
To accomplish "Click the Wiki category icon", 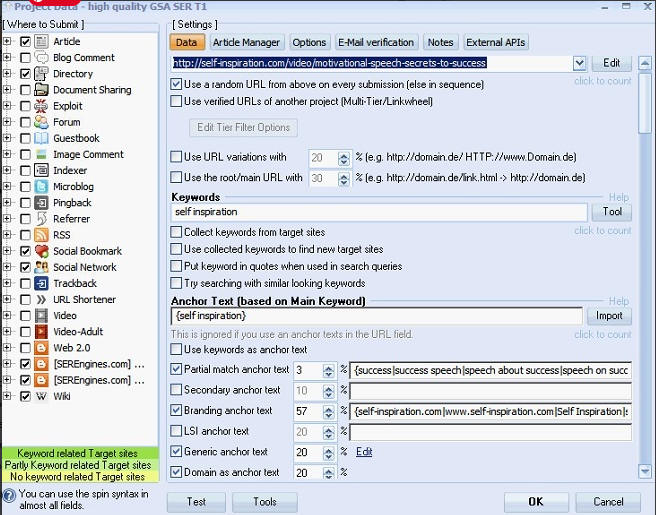I will pyautogui.click(x=42, y=396).
